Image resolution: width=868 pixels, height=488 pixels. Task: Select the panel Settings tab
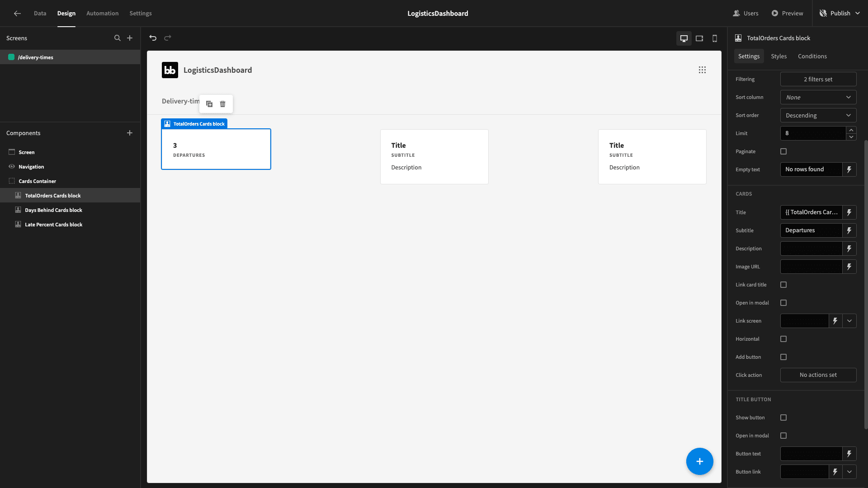749,56
